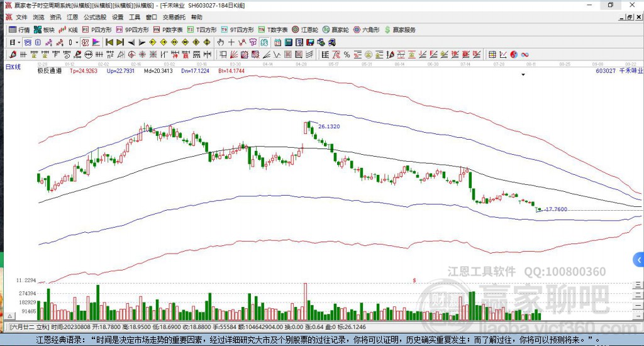Click the 17.7600 price low label
Image resolution: width=644 pixels, height=346 pixels.
pos(556,209)
